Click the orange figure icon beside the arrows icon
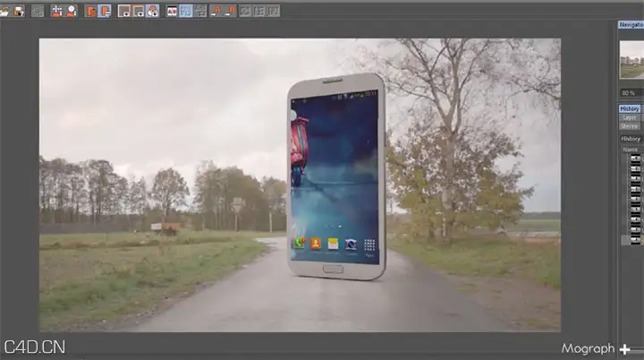This screenshot has height=360, width=644. tap(71, 11)
